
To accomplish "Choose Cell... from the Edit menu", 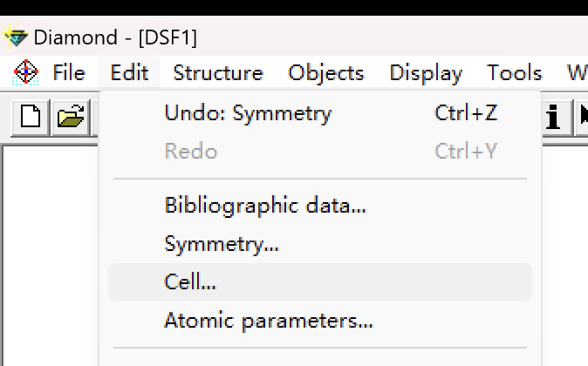I will tap(190, 282).
